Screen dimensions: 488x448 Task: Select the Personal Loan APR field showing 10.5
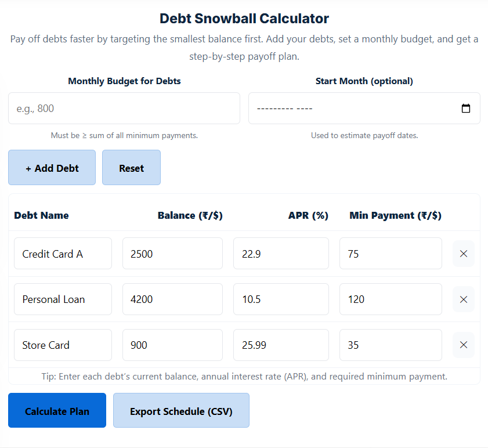pos(281,299)
